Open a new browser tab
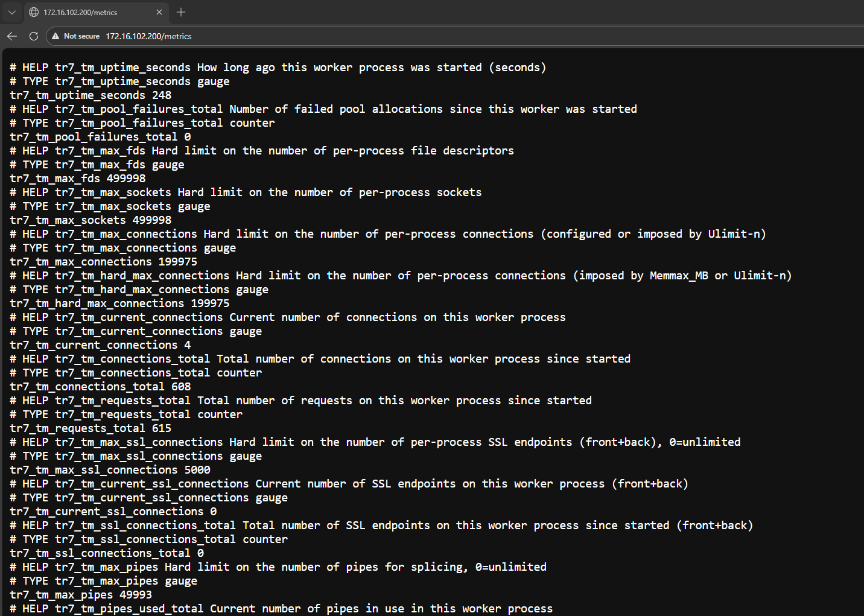Screen dimensions: 864x616 181,12
